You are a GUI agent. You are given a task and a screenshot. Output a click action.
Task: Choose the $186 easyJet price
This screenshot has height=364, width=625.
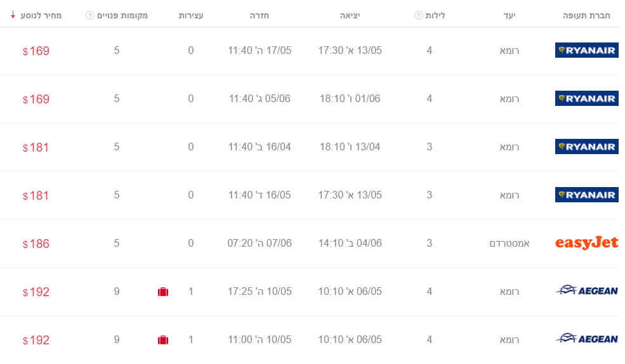click(36, 244)
